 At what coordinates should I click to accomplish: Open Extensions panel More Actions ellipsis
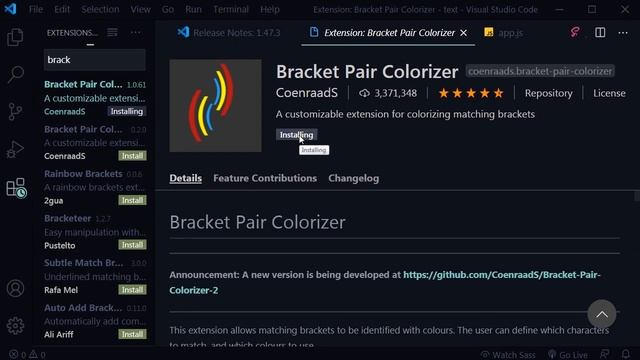[x=136, y=33]
